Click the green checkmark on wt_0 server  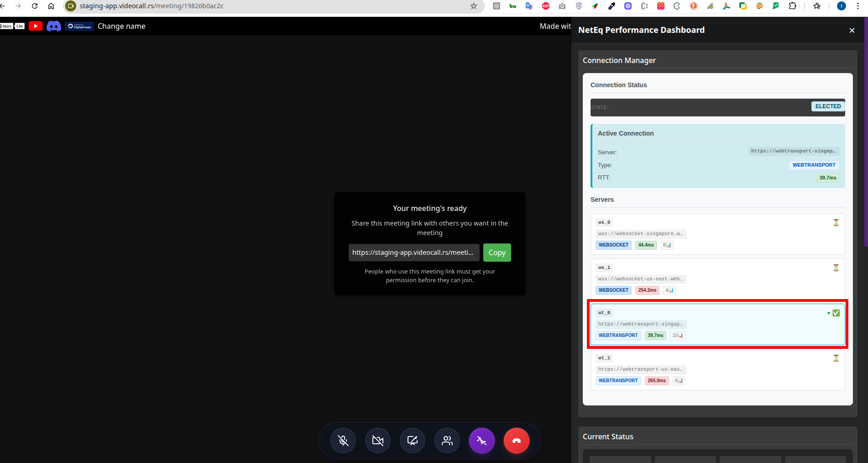pyautogui.click(x=836, y=313)
